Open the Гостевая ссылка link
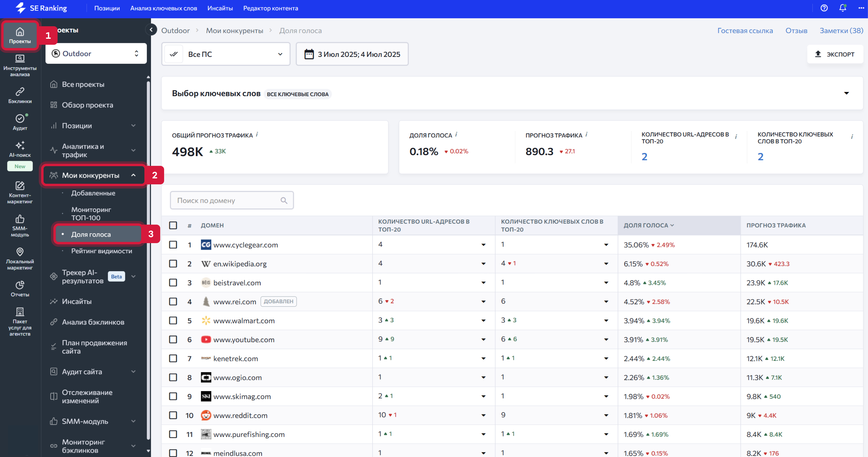 (745, 30)
